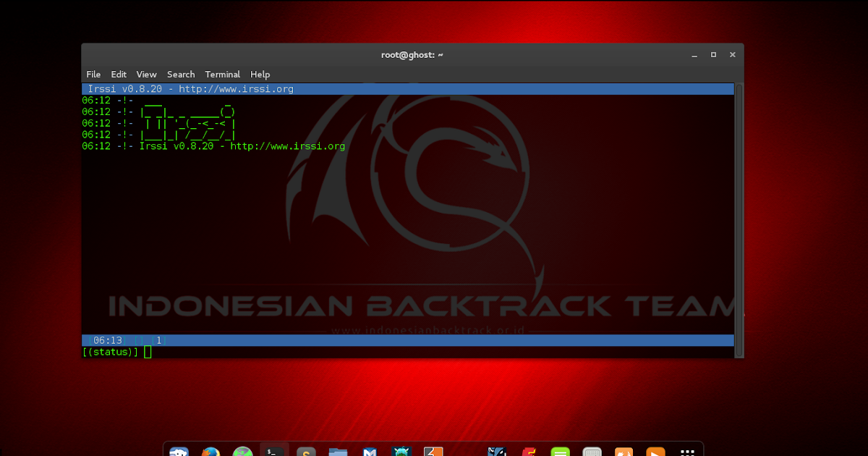Open the file manager folder icon in the dock
The image size is (868, 456).
pyautogui.click(x=338, y=452)
